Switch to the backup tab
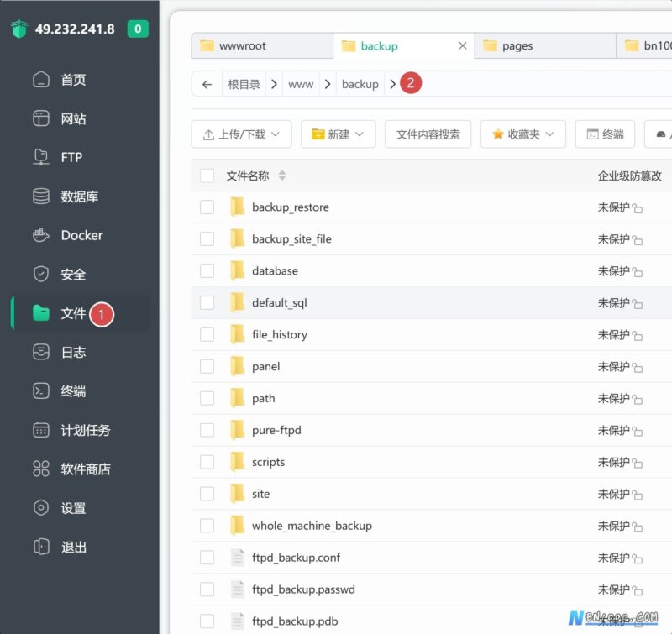 [404, 46]
